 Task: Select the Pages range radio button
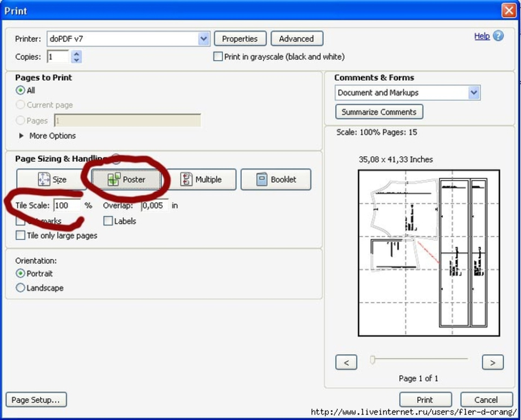point(21,120)
